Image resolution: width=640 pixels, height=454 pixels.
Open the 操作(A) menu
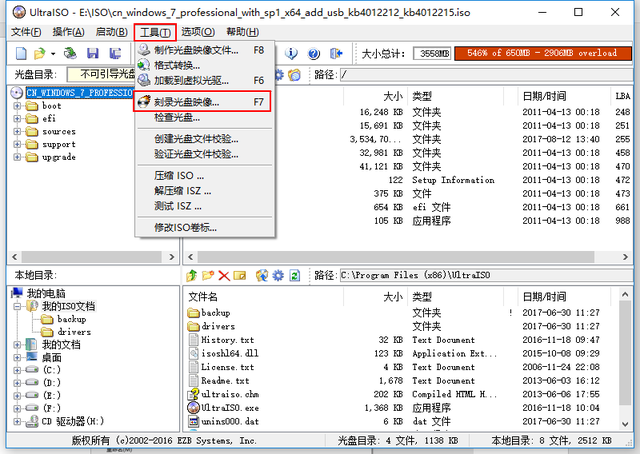pos(69,32)
